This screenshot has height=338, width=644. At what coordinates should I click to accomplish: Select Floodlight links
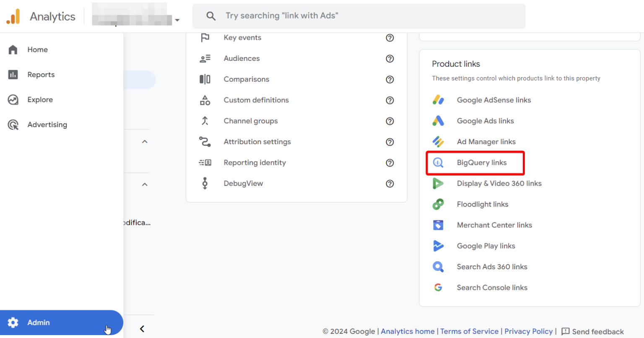482,204
